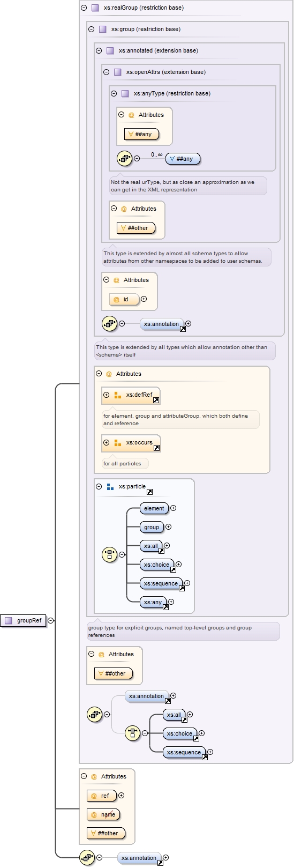Click the sequence compositor icon beside ##any element
The image size is (294, 868).
125,159
